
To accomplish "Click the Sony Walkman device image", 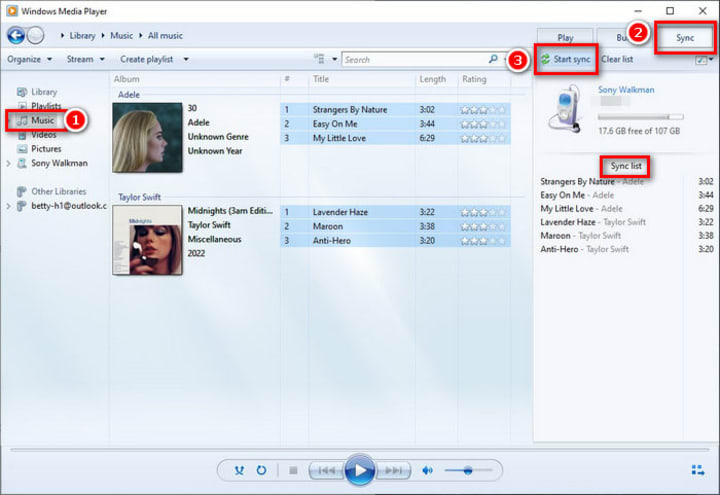I will point(565,108).
